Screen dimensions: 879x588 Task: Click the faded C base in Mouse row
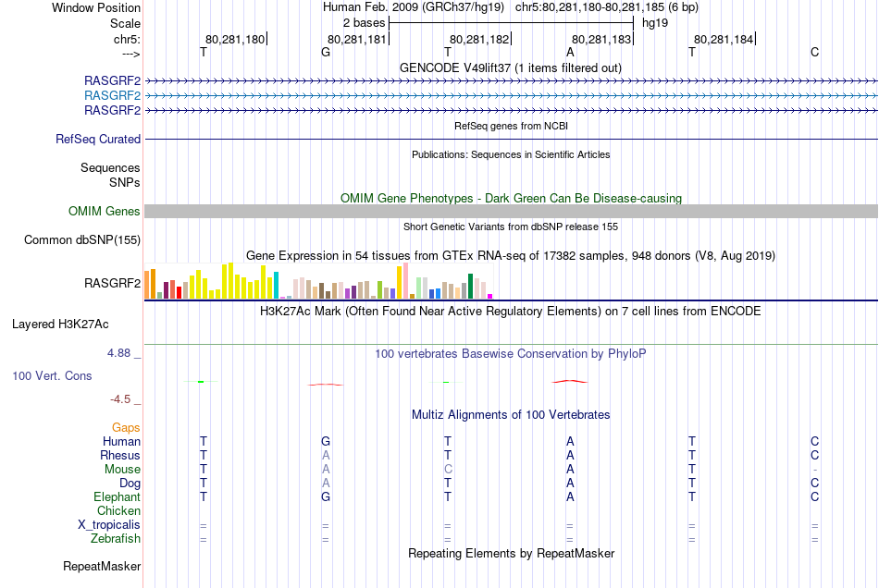pyautogui.click(x=448, y=470)
